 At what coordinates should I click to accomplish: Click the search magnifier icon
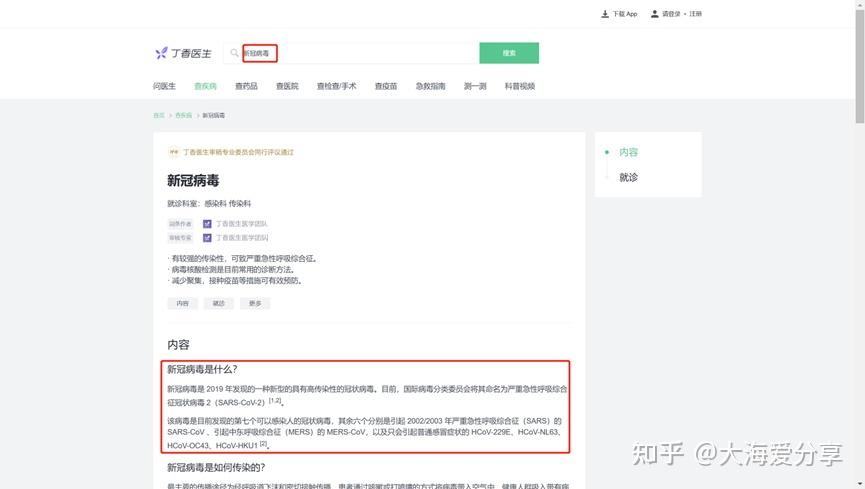pyautogui.click(x=234, y=53)
